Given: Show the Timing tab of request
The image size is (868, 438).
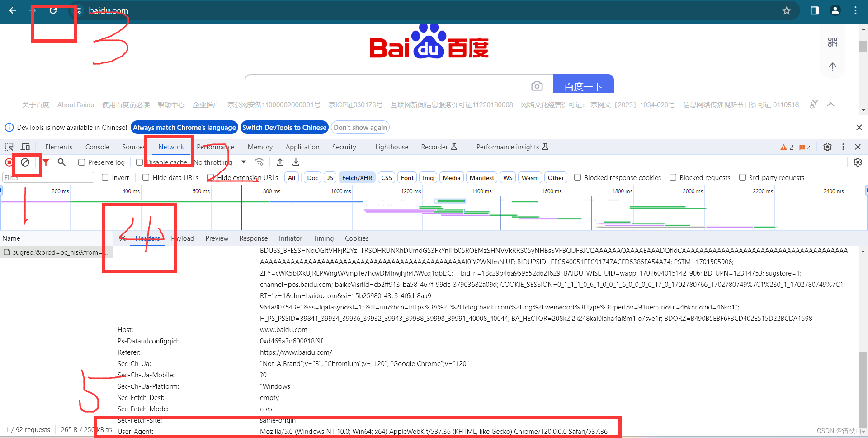Looking at the screenshot, I should 323,238.
